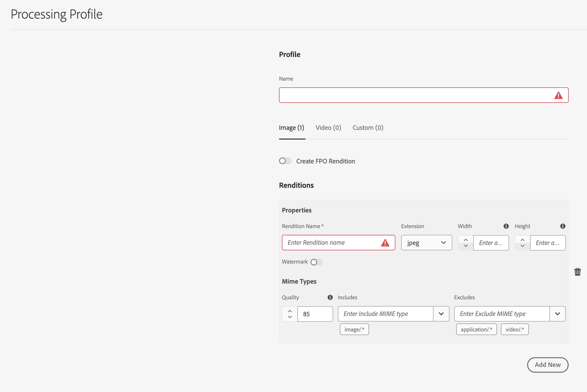This screenshot has height=392, width=587.
Task: Click the Width info icon
Action: coord(506,226)
